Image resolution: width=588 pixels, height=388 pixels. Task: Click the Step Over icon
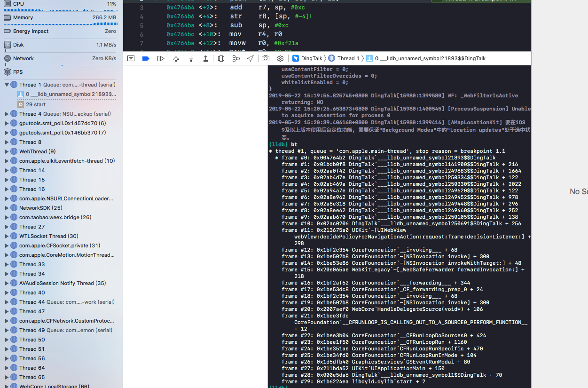(x=176, y=58)
